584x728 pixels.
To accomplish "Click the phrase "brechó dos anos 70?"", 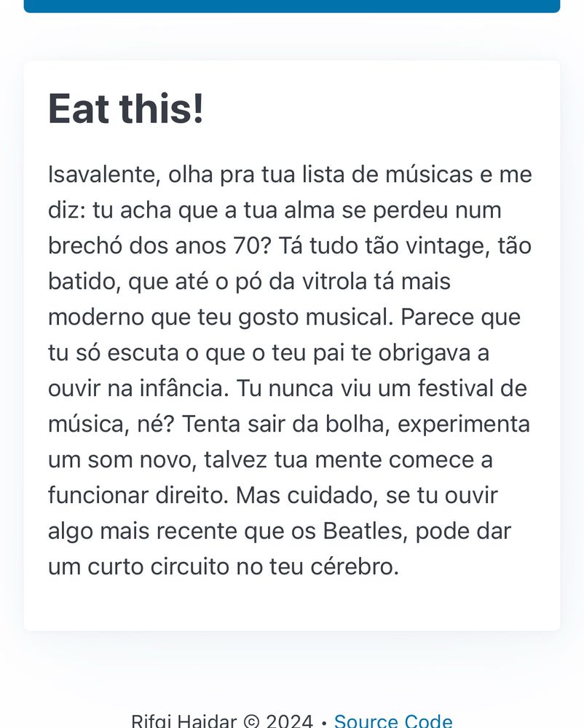I will tap(159, 245).
